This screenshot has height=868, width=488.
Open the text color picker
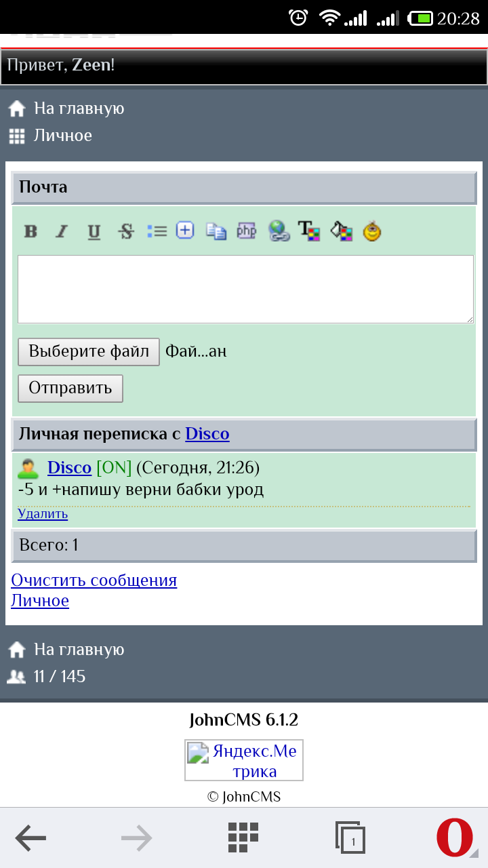(x=309, y=231)
